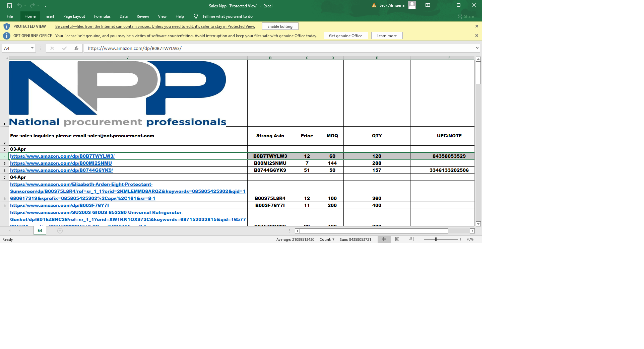Click the Name Box showing A4
The image size is (644, 349).
(16, 48)
